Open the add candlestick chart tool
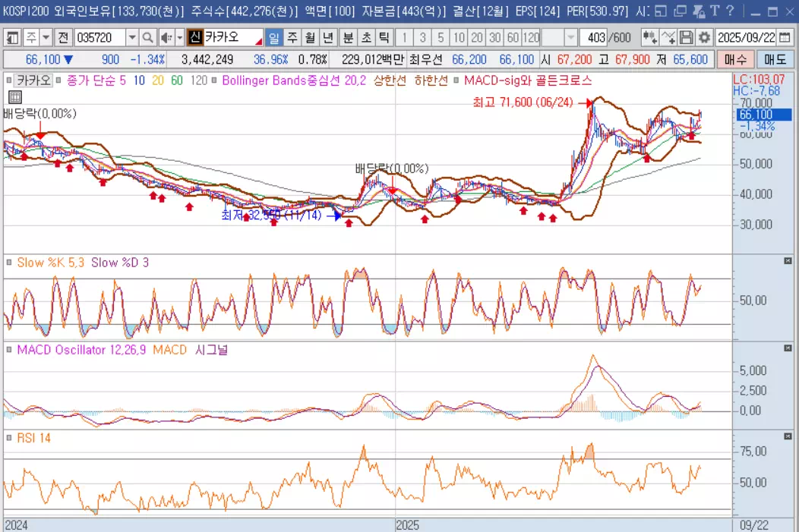 [x=649, y=38]
